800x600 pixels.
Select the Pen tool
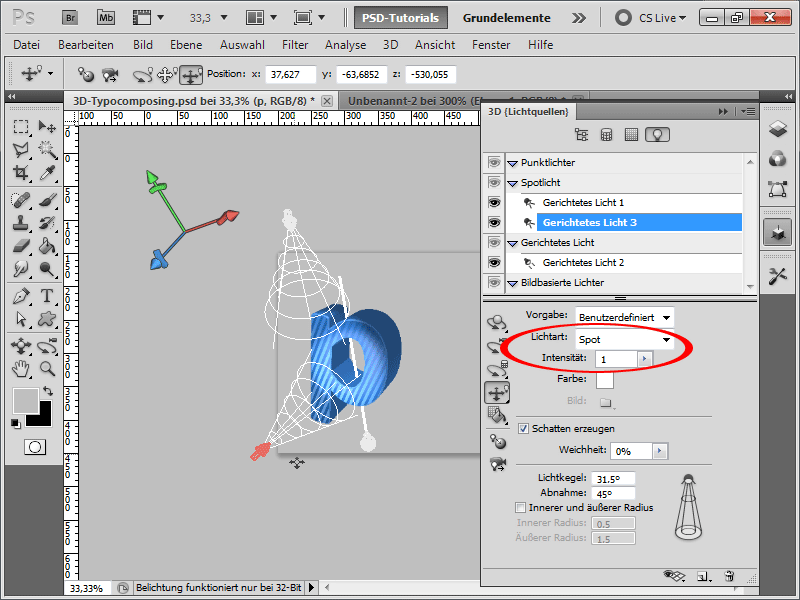(20, 296)
